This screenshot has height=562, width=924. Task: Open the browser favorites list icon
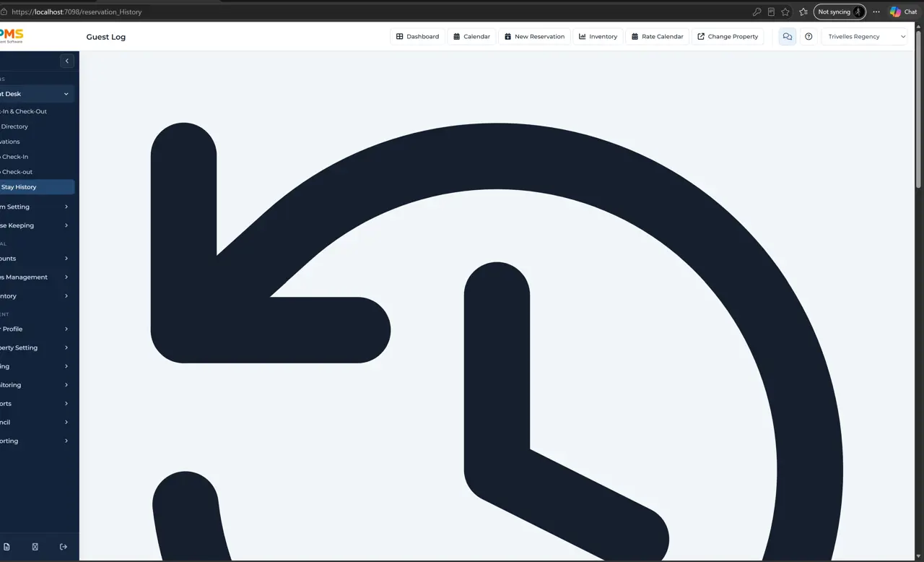[803, 12]
